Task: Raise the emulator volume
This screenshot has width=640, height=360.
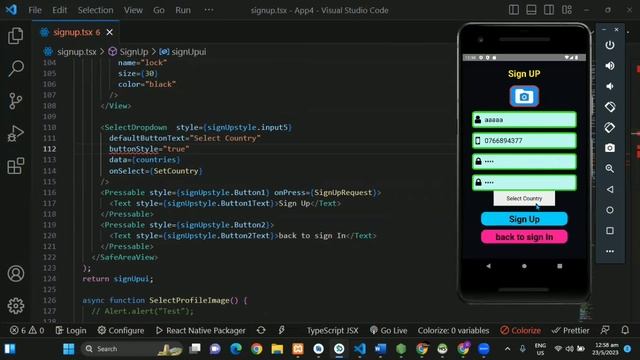Action: coord(610,66)
